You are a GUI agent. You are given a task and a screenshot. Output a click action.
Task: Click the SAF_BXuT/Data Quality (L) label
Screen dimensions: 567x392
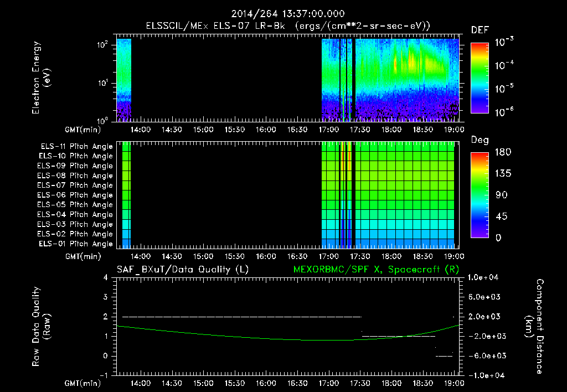coord(183,270)
